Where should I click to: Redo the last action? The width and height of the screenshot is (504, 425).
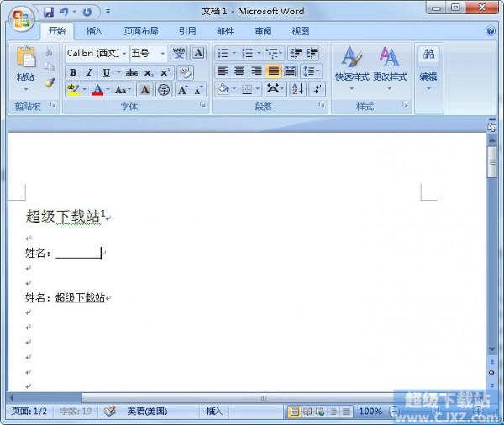(87, 13)
